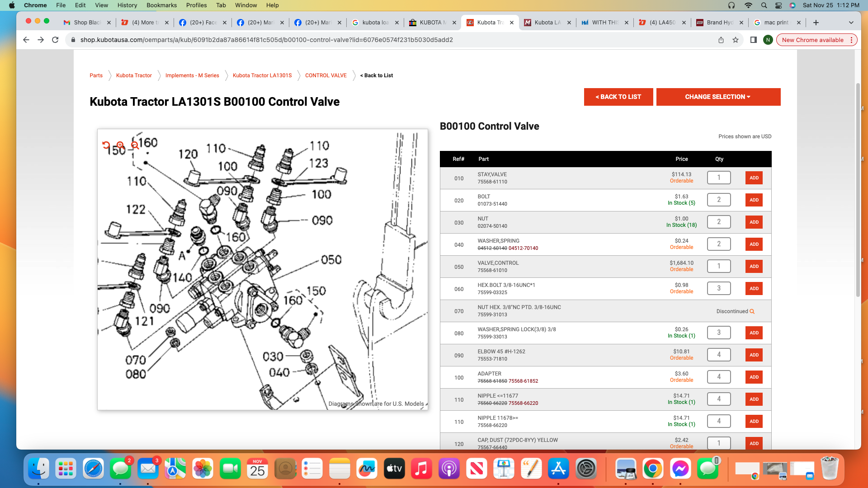Open Calendar from the dock
The width and height of the screenshot is (868, 488).
(x=257, y=469)
